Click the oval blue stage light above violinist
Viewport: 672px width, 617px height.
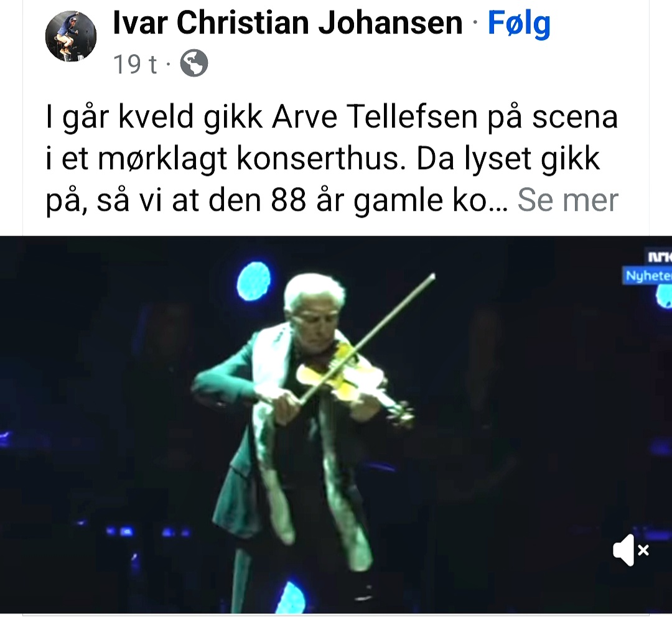coord(254,281)
